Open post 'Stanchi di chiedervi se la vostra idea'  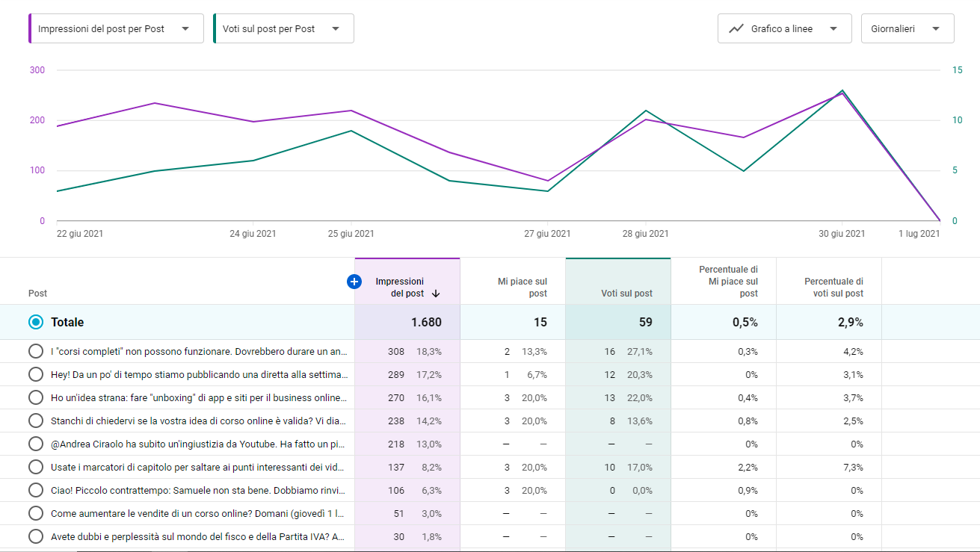(x=199, y=421)
